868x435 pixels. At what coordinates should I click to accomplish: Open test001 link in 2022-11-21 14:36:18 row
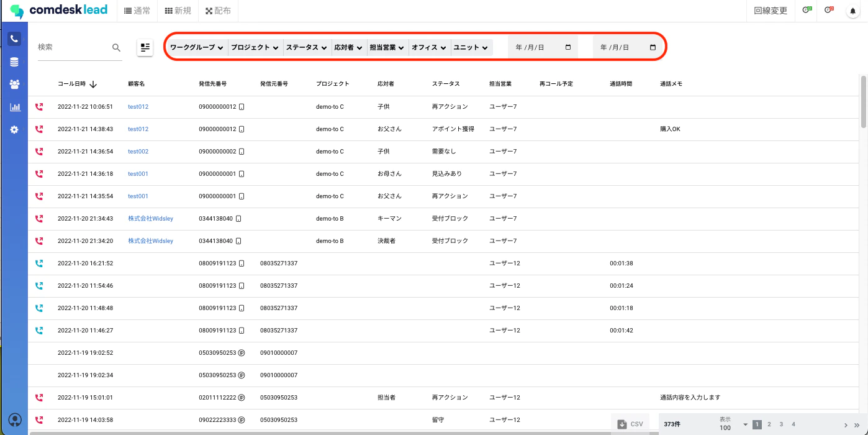(x=138, y=174)
